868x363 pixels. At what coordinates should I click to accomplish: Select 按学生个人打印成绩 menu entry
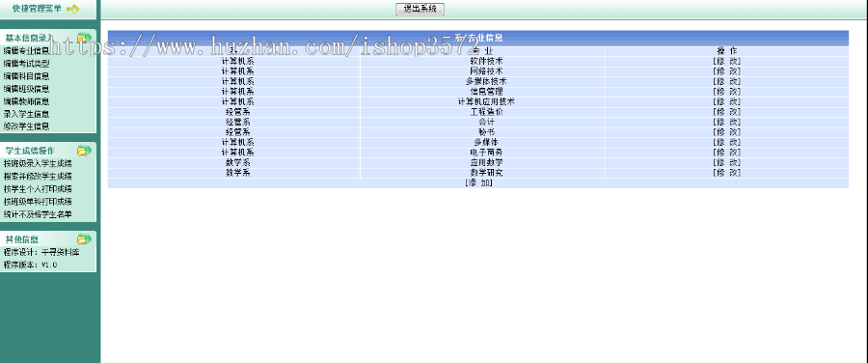[38, 188]
